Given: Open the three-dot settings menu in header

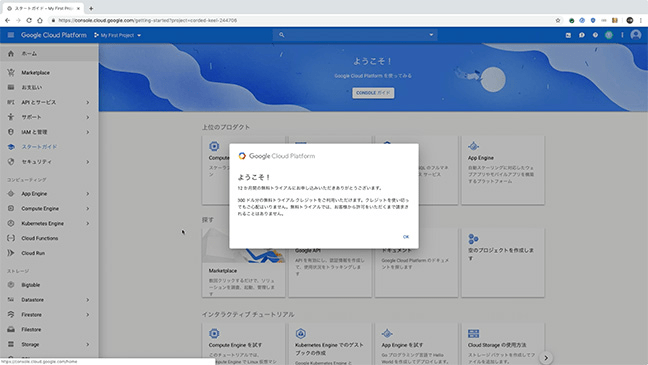Looking at the screenshot, I should point(622,35).
